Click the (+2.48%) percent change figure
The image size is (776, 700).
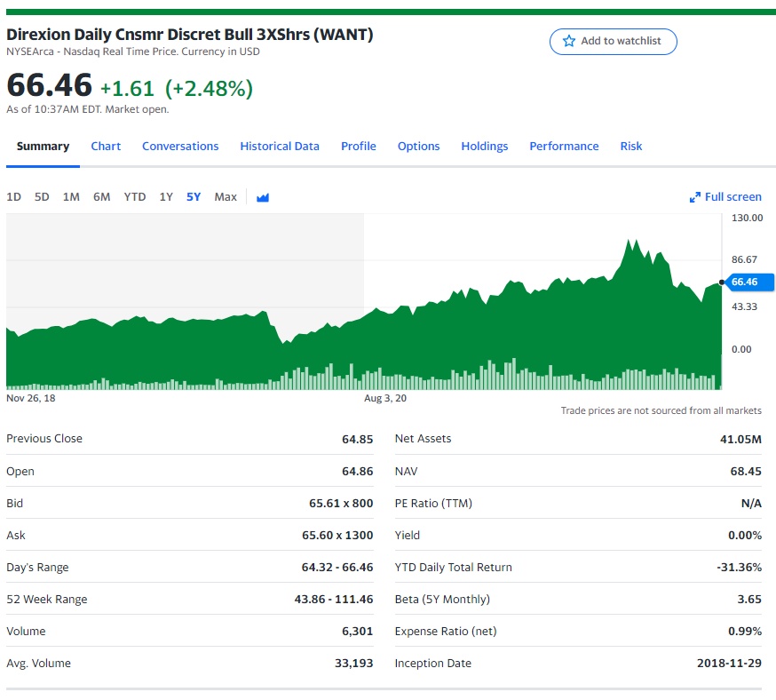click(x=209, y=89)
